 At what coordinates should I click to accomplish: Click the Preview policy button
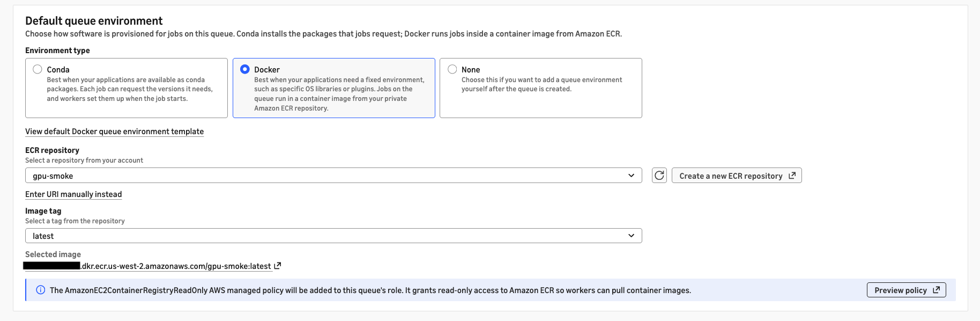pyautogui.click(x=907, y=290)
